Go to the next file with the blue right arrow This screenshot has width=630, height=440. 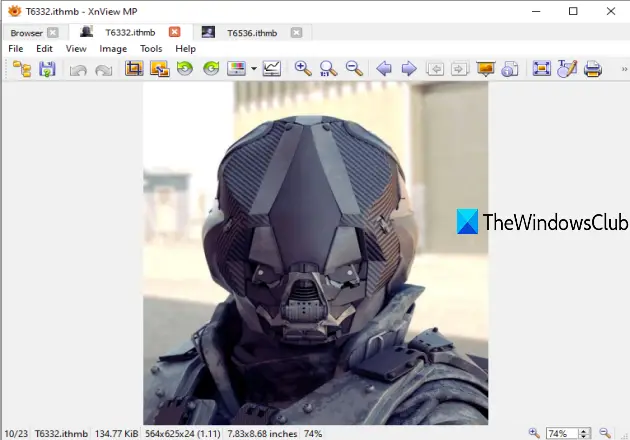(409, 69)
